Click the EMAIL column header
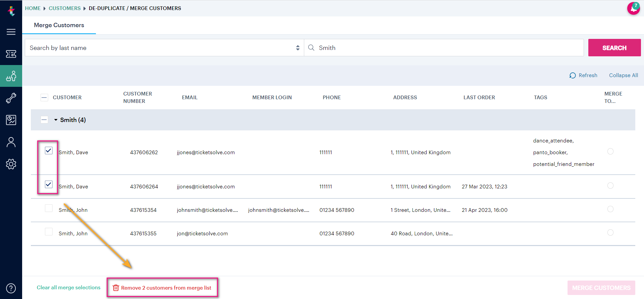 [190, 98]
